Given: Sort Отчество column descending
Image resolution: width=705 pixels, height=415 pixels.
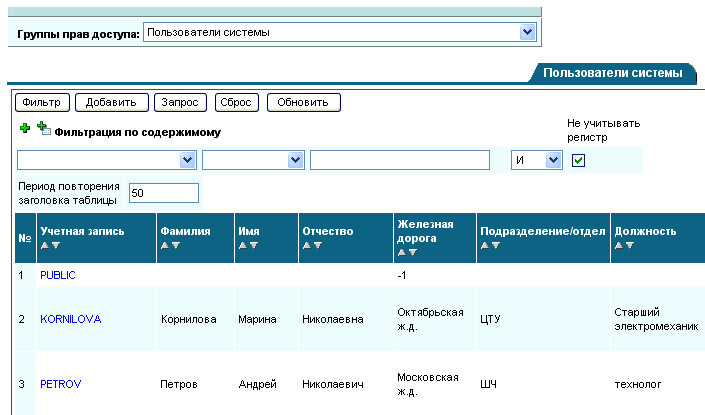Looking at the screenshot, I should coord(318,245).
